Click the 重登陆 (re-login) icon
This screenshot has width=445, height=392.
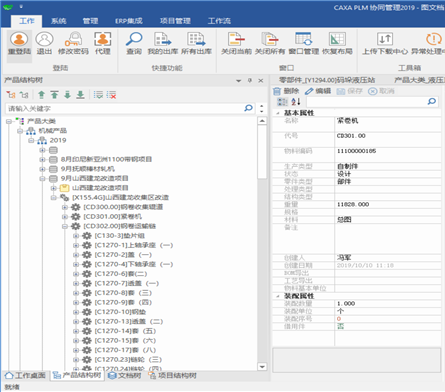[x=19, y=43]
